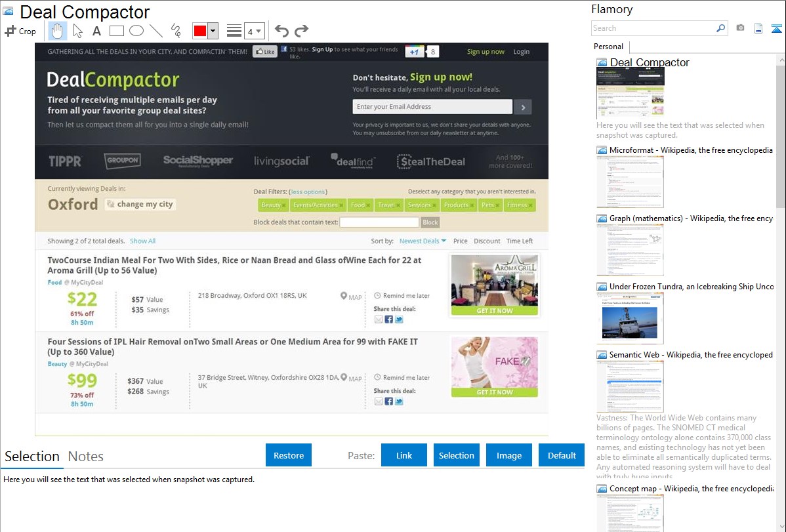
Task: Click the red color swatch
Action: [x=200, y=31]
